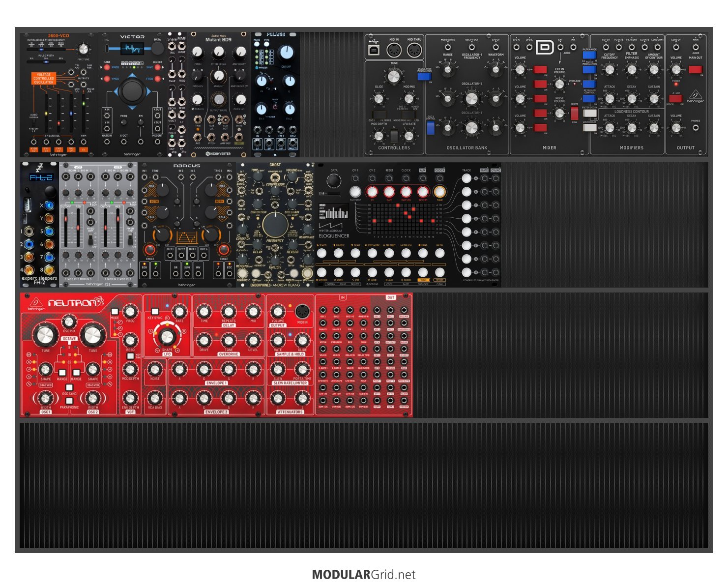The height and width of the screenshot is (585, 728).
Task: Toggle the blue OSC 3 Control switch
Action: (431, 128)
